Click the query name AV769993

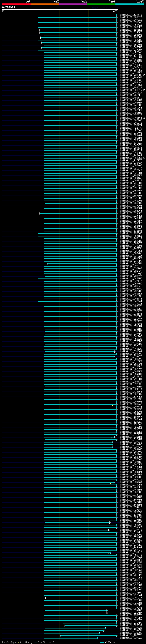pyautogui.click(x=8, y=7)
